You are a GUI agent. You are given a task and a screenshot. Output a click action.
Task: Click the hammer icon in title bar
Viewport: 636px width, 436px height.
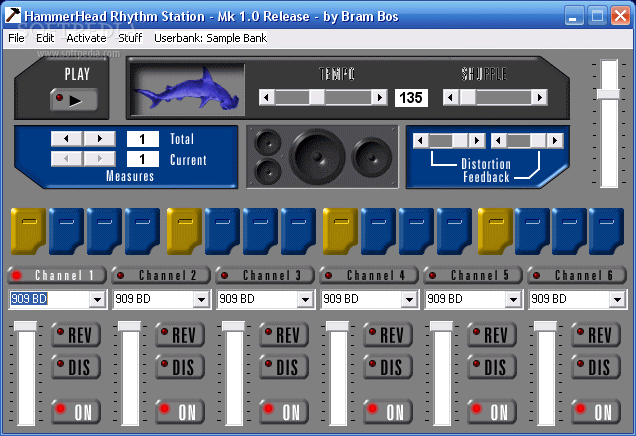[x=13, y=15]
